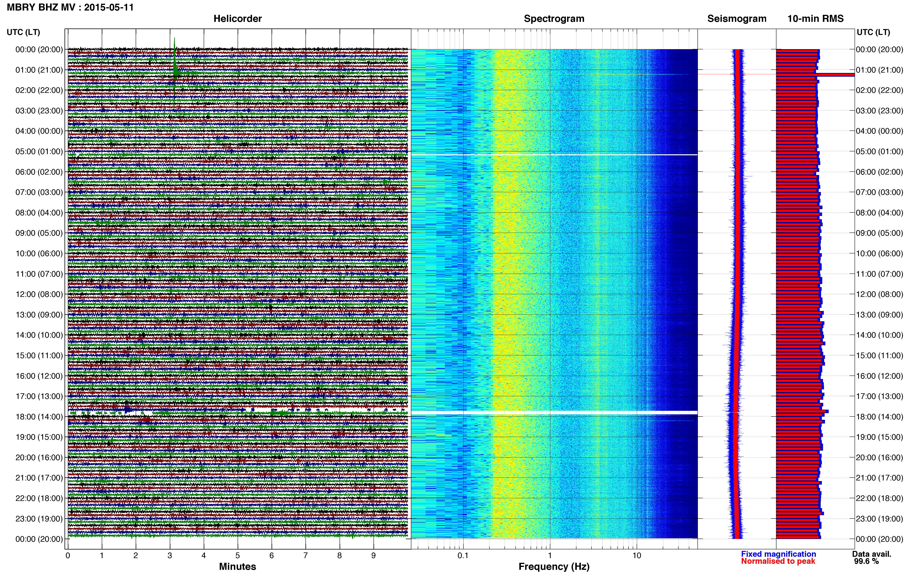Click the '5' minutes tick label

[x=238, y=555]
